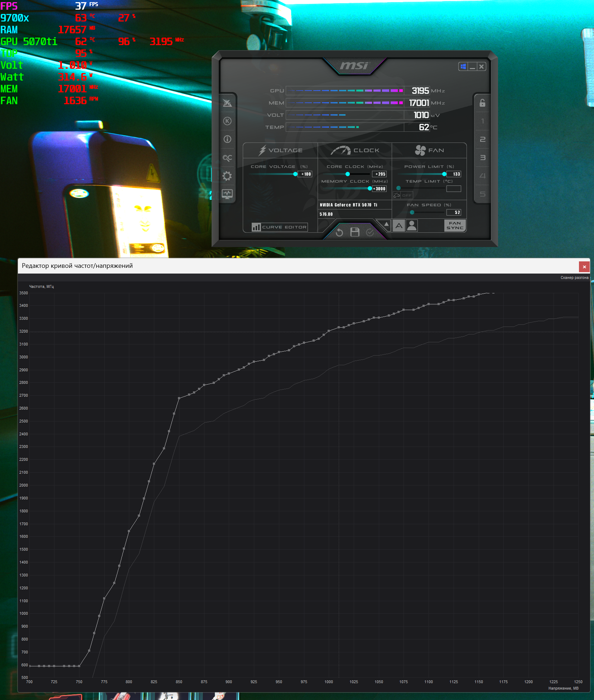Click the GPU frequency readout '3195'
This screenshot has width=594, height=700.
(420, 91)
